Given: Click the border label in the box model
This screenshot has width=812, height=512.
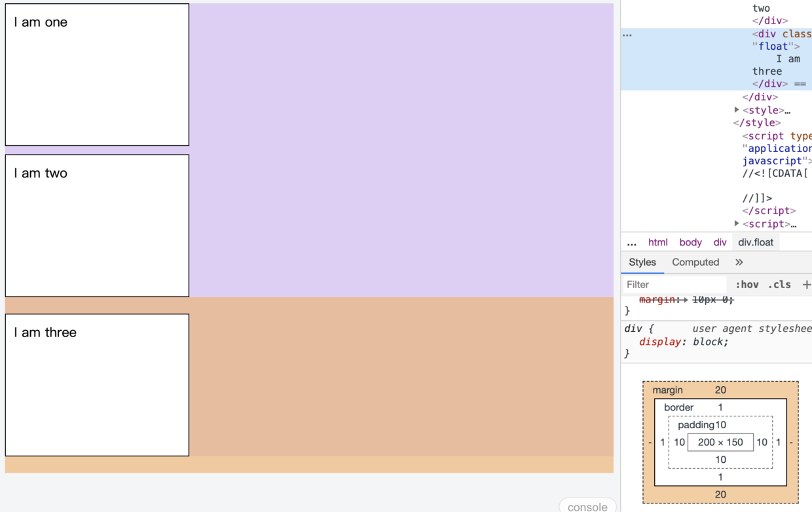Looking at the screenshot, I should pos(678,407).
